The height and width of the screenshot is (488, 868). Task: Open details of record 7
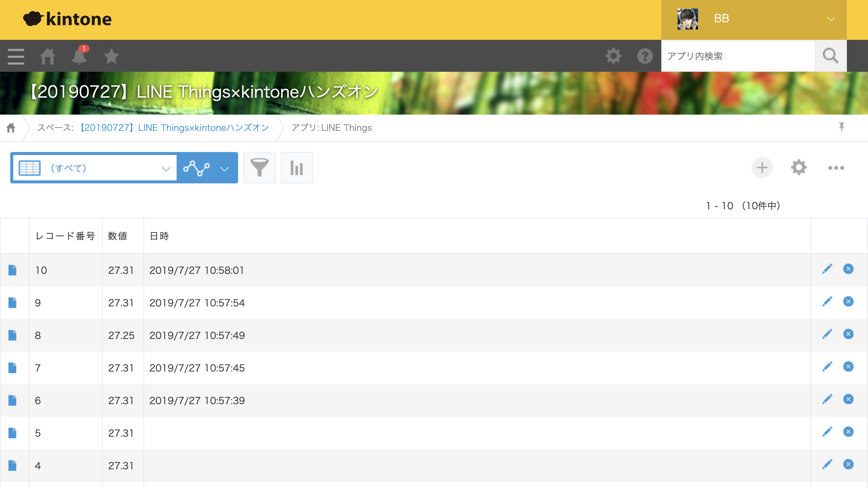pos(12,368)
